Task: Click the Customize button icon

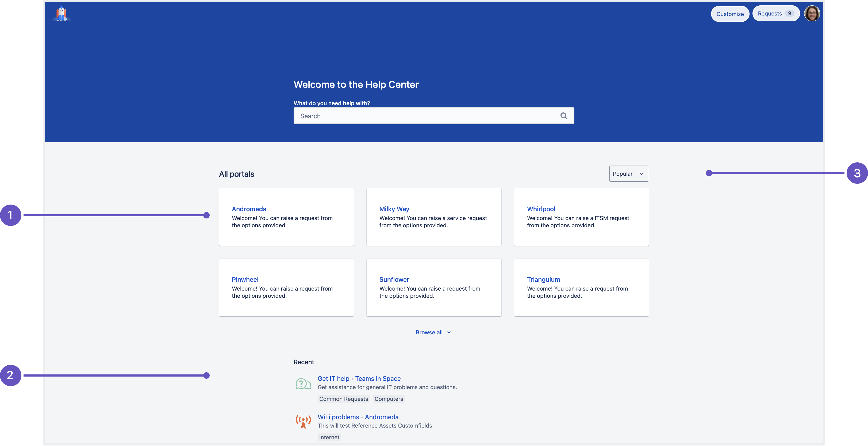Action: tap(729, 13)
